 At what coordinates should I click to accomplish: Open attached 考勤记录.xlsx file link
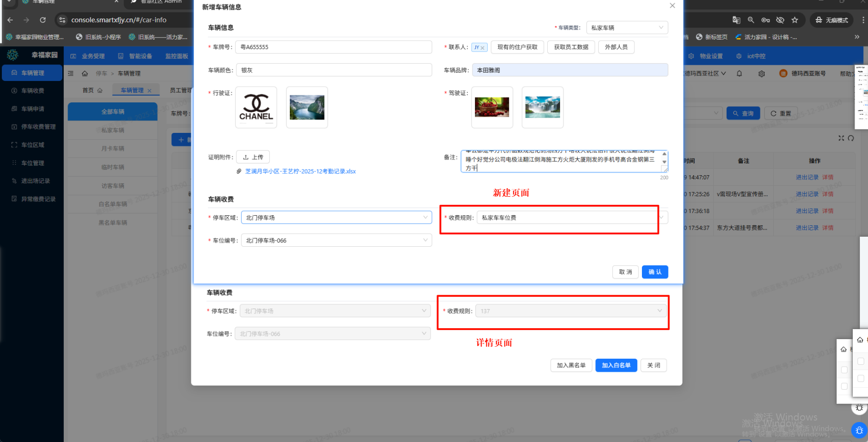coord(300,171)
